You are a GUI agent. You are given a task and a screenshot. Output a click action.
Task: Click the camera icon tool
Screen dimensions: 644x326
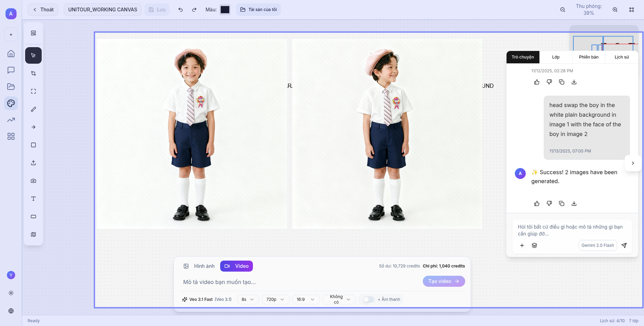coord(33,181)
